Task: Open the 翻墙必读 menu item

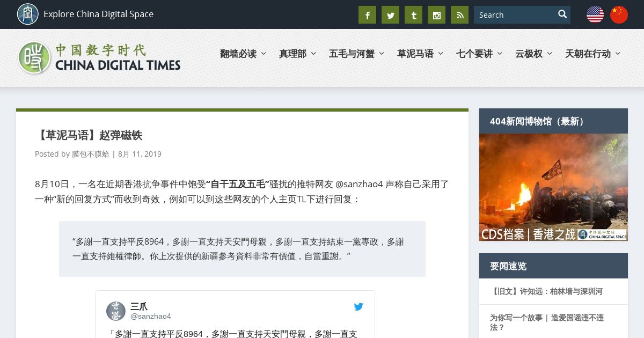Action: (238, 54)
